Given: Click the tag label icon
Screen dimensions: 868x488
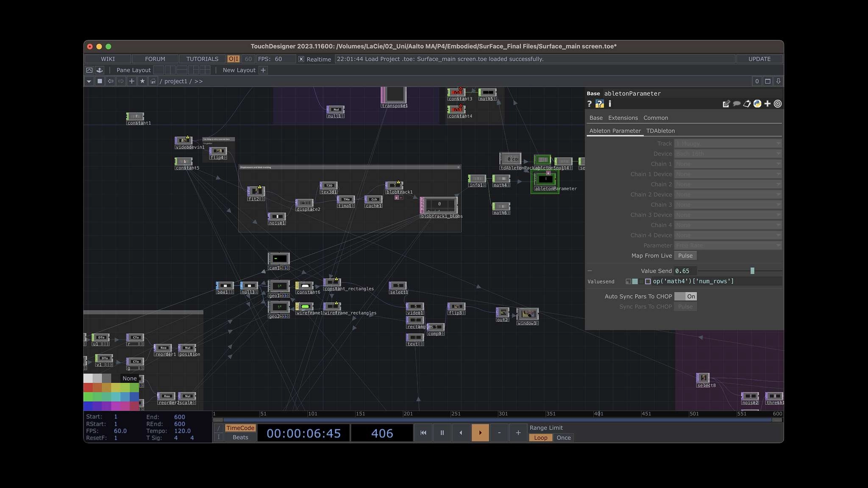Looking at the screenshot, I should (747, 104).
